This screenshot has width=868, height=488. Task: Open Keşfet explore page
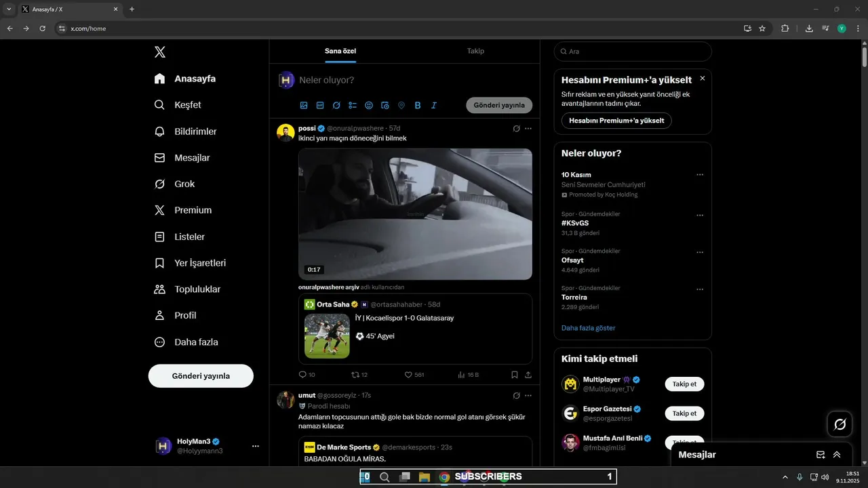pyautogui.click(x=178, y=105)
